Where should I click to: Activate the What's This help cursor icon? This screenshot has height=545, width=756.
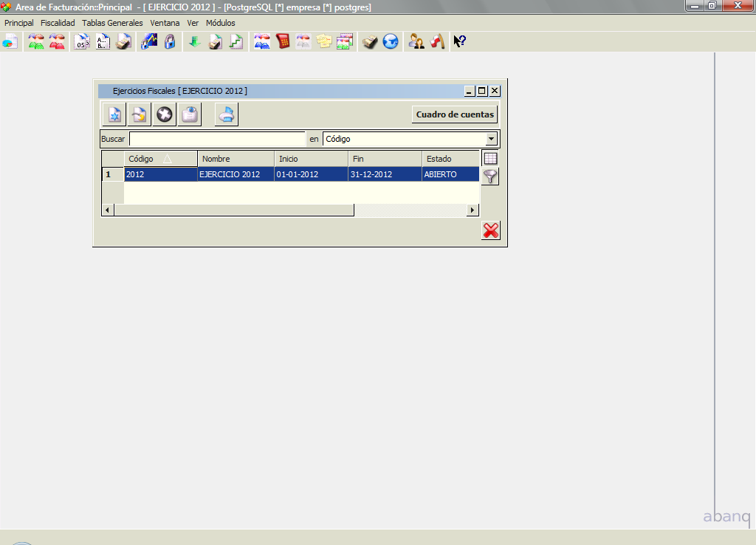pos(459,41)
